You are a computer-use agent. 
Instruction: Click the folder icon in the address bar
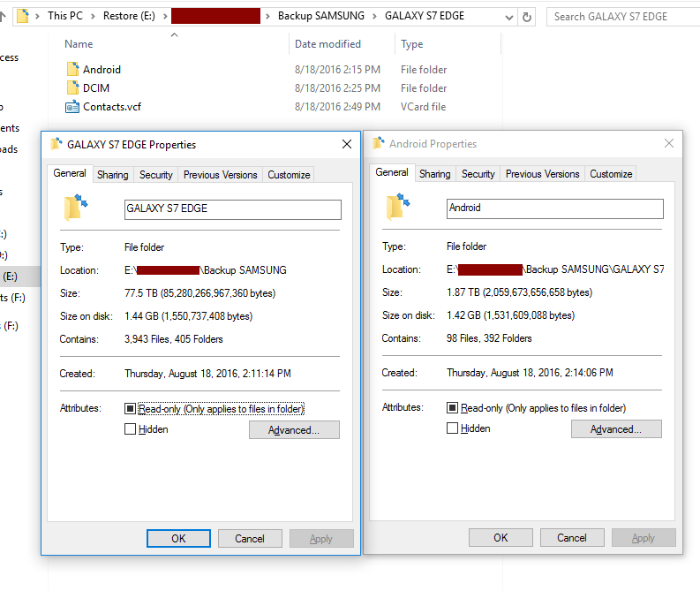[23, 16]
